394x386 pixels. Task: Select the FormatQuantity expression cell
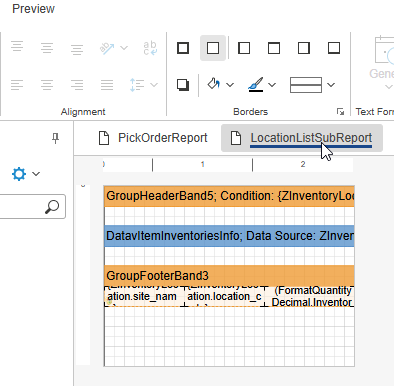310,296
